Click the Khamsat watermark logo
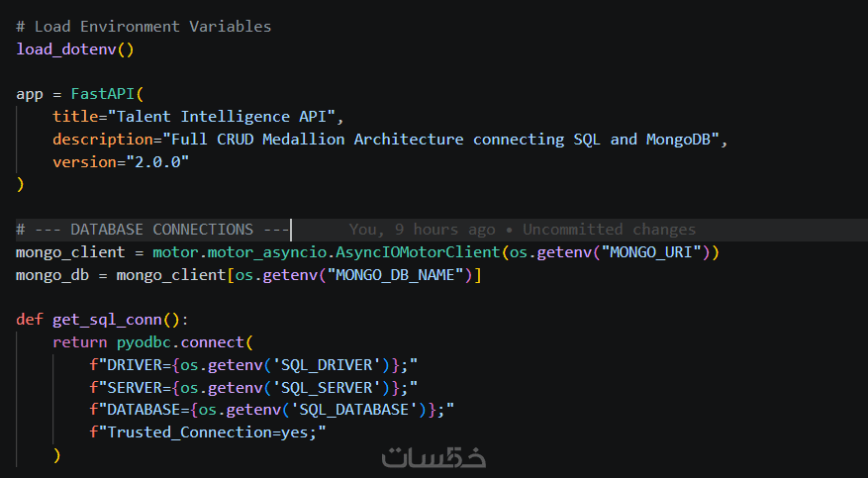Image resolution: width=868 pixels, height=478 pixels. click(434, 458)
